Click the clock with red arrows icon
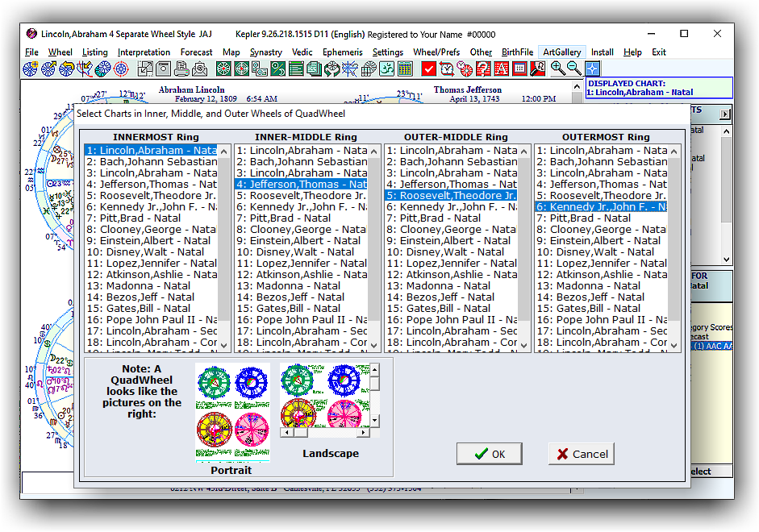The height and width of the screenshot is (532, 759). click(x=447, y=69)
